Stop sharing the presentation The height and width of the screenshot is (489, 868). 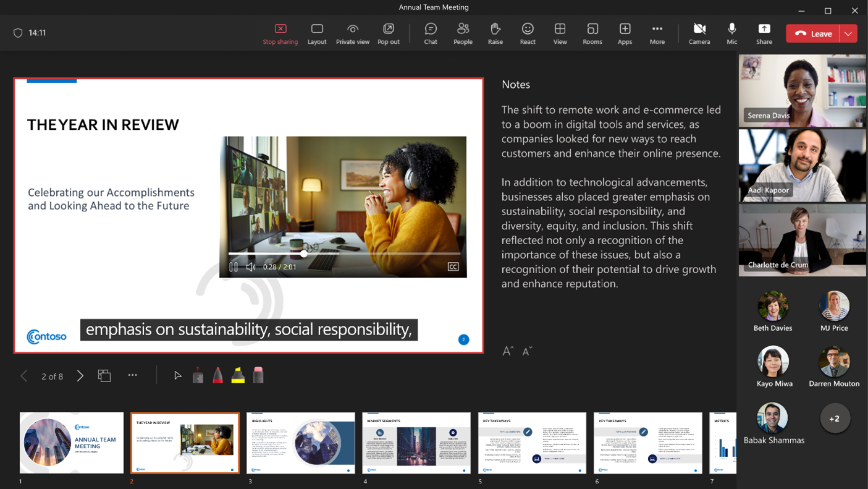point(280,33)
